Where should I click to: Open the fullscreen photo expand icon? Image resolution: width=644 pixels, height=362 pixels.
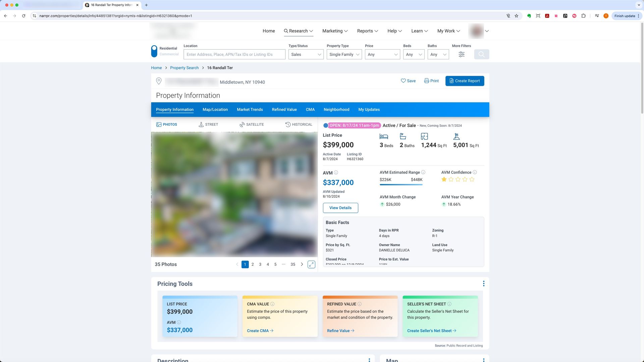[311, 264]
